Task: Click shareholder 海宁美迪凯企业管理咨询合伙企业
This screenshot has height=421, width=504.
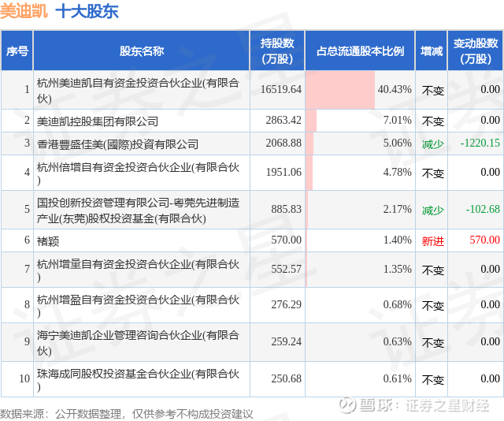Action: (138, 342)
